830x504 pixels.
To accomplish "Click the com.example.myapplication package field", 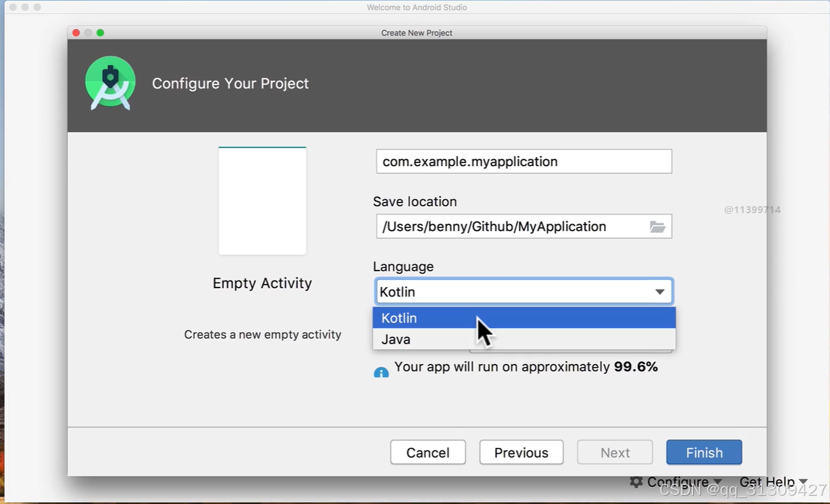I will point(523,161).
